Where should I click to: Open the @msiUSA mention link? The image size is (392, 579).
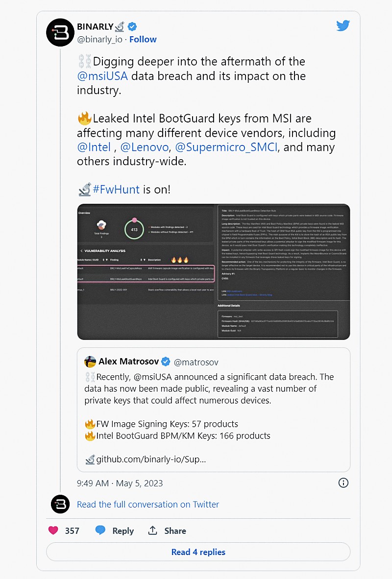tap(102, 76)
